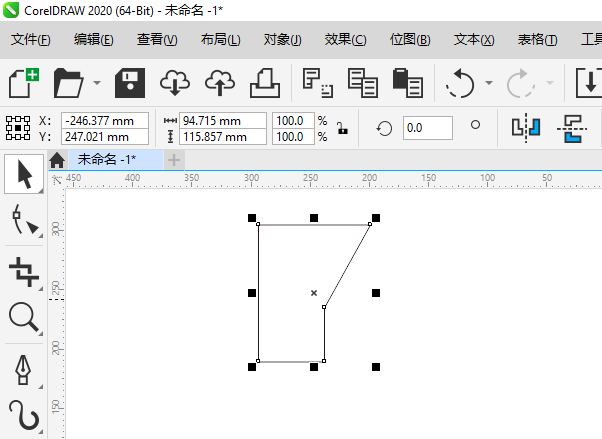Viewport: 602px width, 439px height.
Task: Click the top-middle selection handle
Action: point(314,218)
